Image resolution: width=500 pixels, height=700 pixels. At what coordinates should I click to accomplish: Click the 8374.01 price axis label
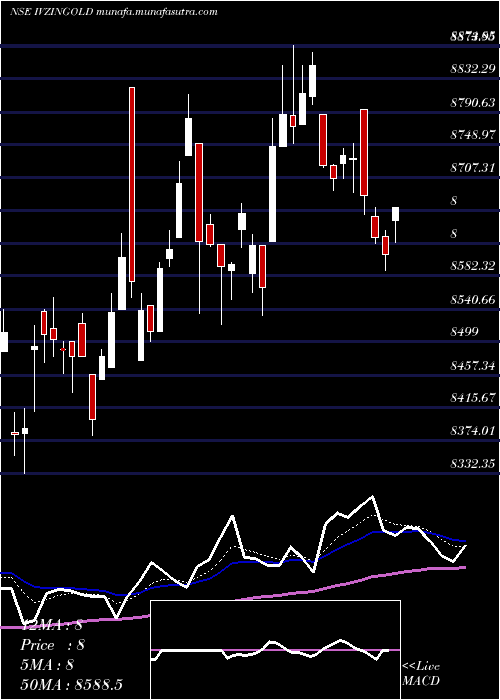[472, 431]
